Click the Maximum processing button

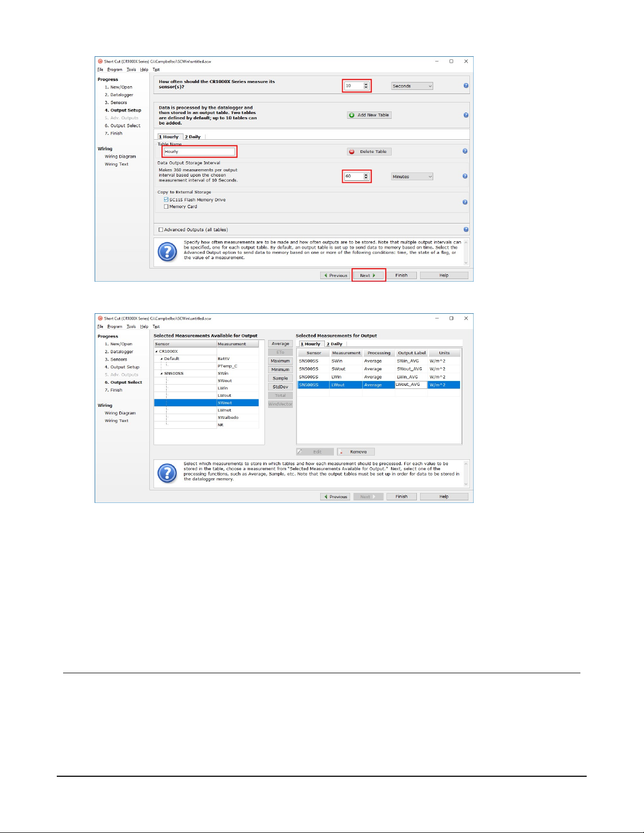coord(280,361)
